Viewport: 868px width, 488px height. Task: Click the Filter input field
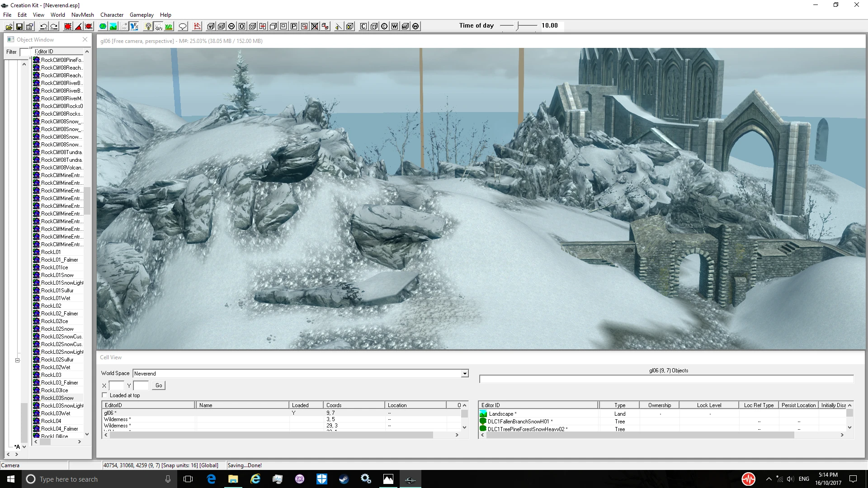tap(25, 52)
